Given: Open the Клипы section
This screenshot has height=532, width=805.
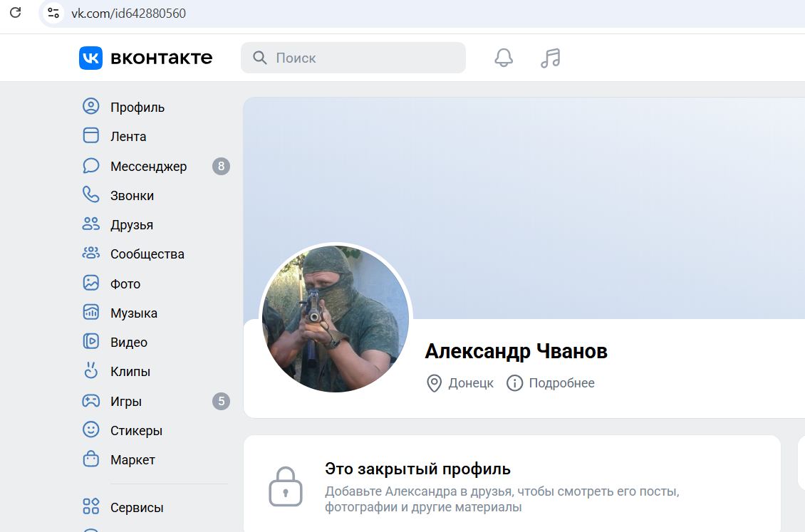Looking at the screenshot, I should point(130,371).
